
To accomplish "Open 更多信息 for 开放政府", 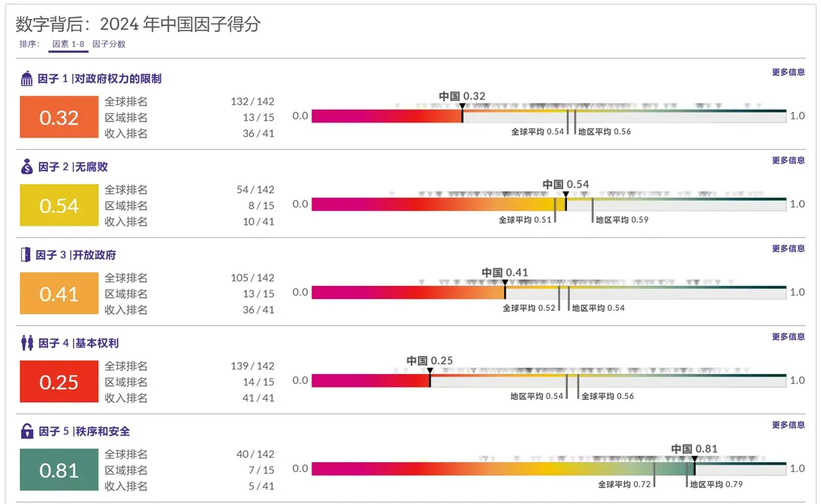I will [788, 249].
